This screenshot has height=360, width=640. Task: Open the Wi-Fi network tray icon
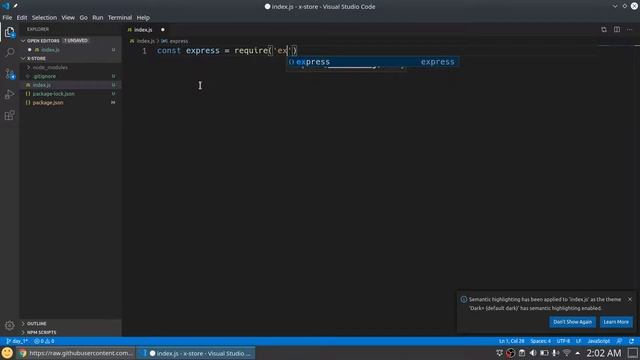click(x=567, y=353)
